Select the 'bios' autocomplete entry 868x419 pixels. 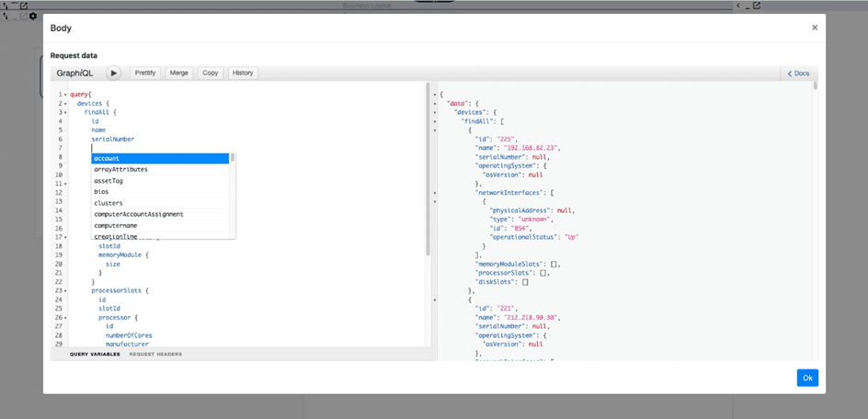[x=159, y=192]
